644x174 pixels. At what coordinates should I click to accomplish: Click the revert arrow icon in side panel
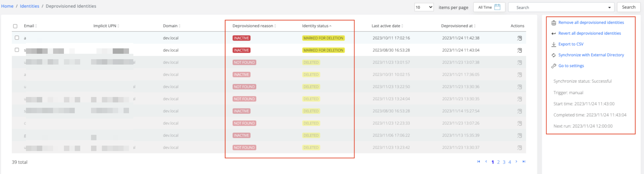pyautogui.click(x=554, y=34)
